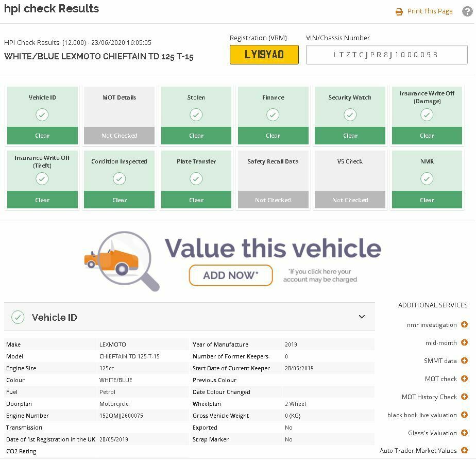Add MOT check via plus icon
The width and height of the screenshot is (476, 460).
pyautogui.click(x=464, y=379)
